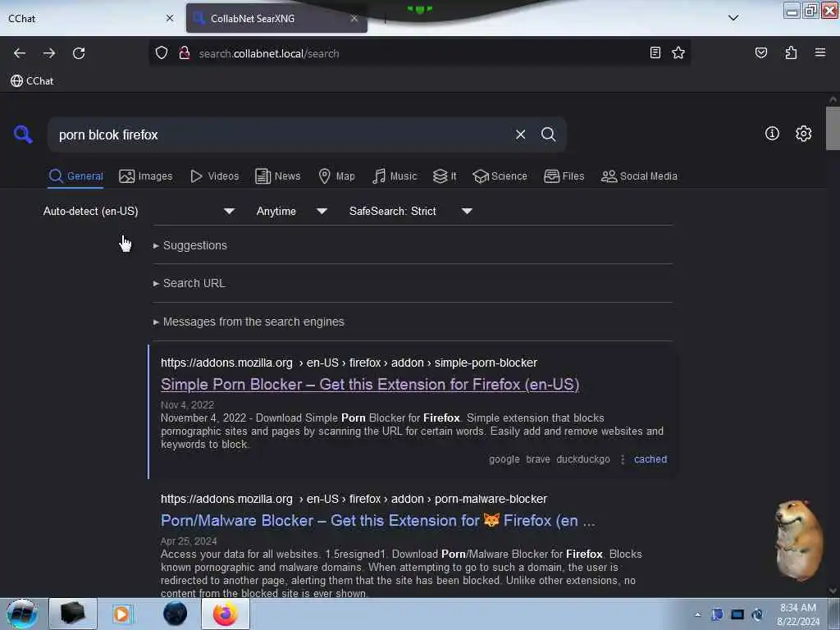Toggle Reader View icon in address bar
Screen dimensions: 840x630
point(655,52)
